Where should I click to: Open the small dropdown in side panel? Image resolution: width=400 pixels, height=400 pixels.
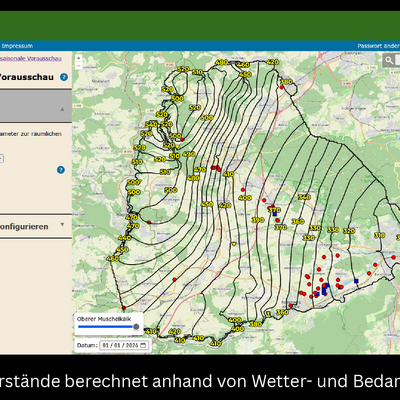(1, 159)
